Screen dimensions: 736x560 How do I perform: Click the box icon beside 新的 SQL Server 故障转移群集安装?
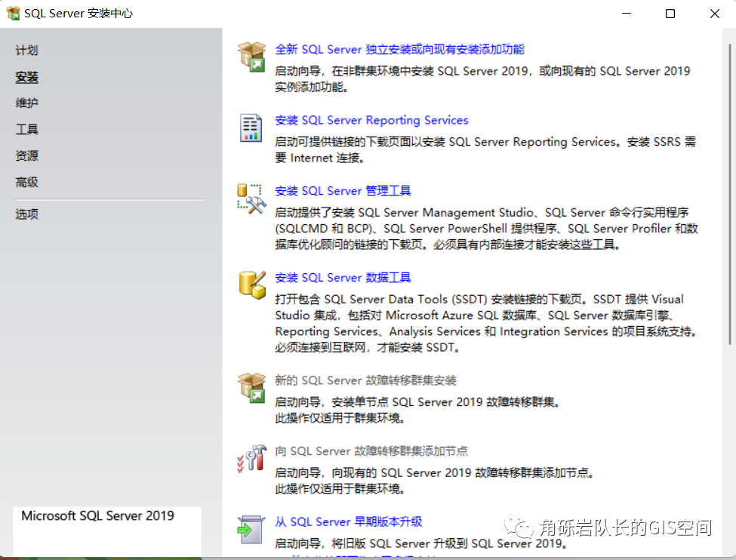251,386
